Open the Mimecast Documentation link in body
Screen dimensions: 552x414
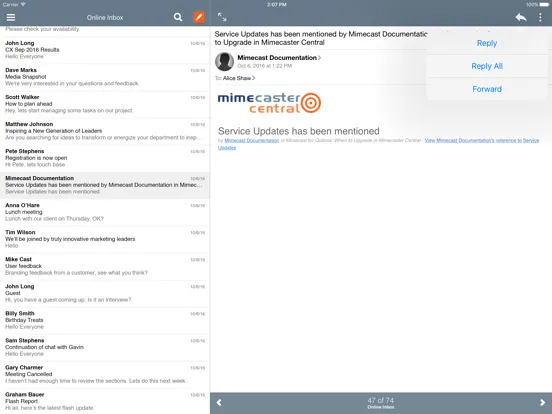(252, 140)
